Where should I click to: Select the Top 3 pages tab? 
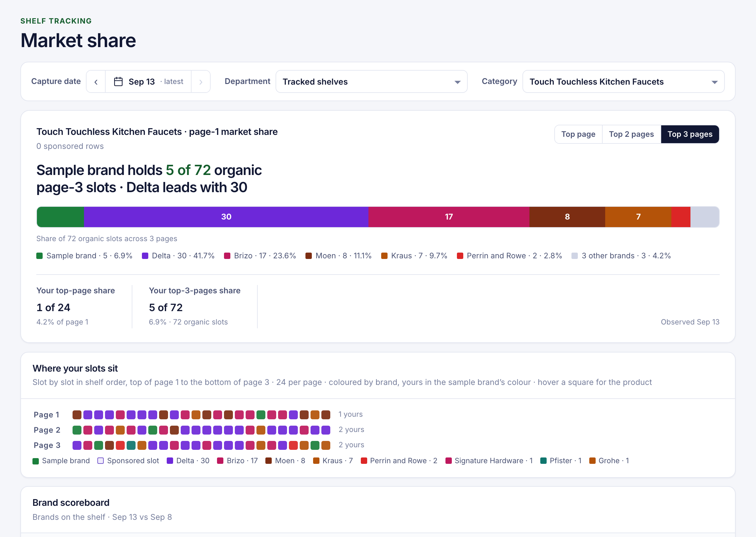pos(690,134)
